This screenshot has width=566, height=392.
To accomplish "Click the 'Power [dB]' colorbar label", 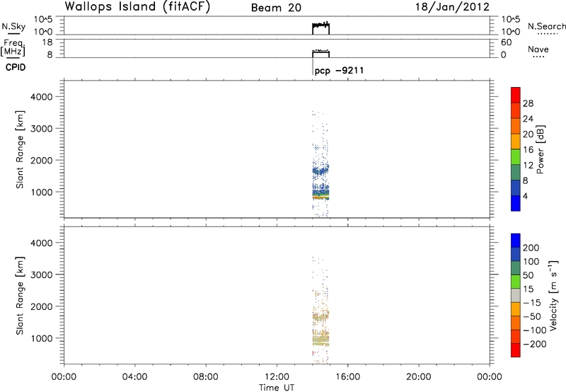I will (540, 149).
